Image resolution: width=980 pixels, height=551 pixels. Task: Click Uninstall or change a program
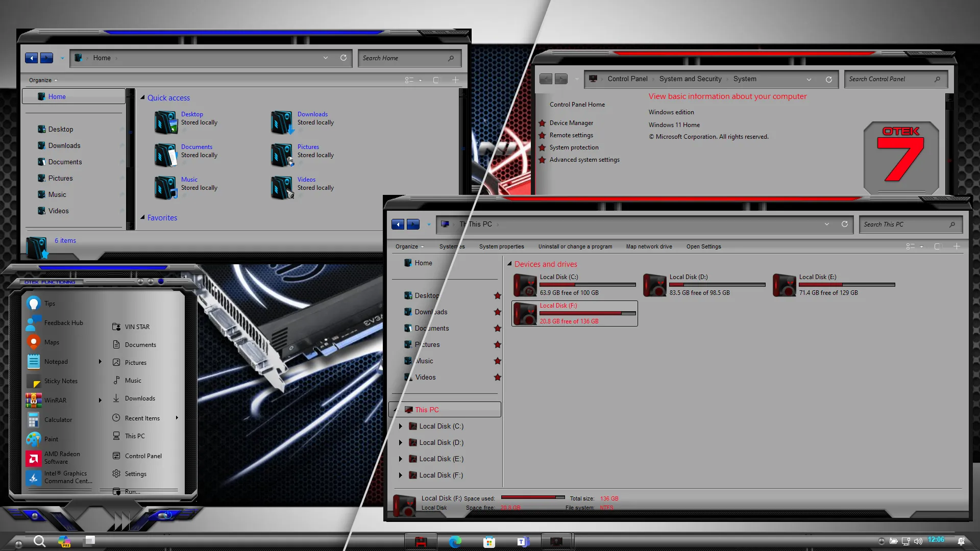(575, 246)
